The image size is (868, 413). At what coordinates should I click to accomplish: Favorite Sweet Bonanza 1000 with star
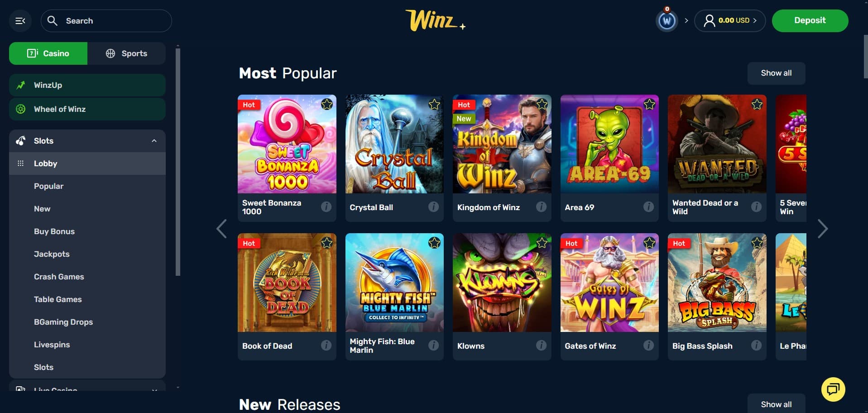pos(326,105)
